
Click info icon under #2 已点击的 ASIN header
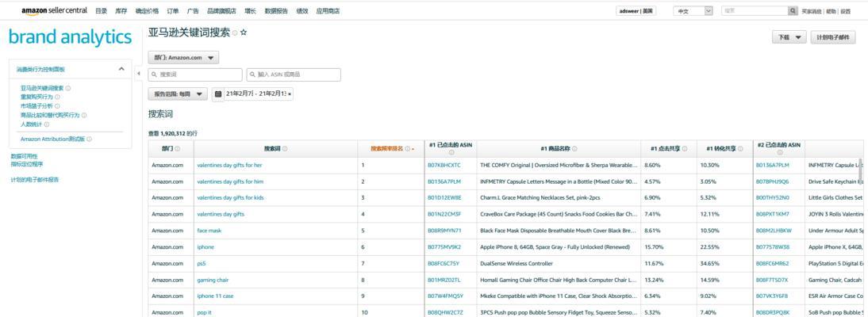click(779, 153)
